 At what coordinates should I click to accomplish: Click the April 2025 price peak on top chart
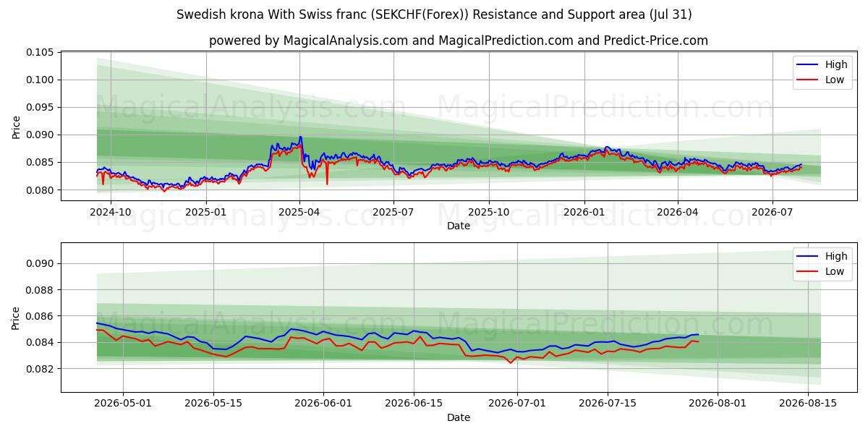click(300, 137)
